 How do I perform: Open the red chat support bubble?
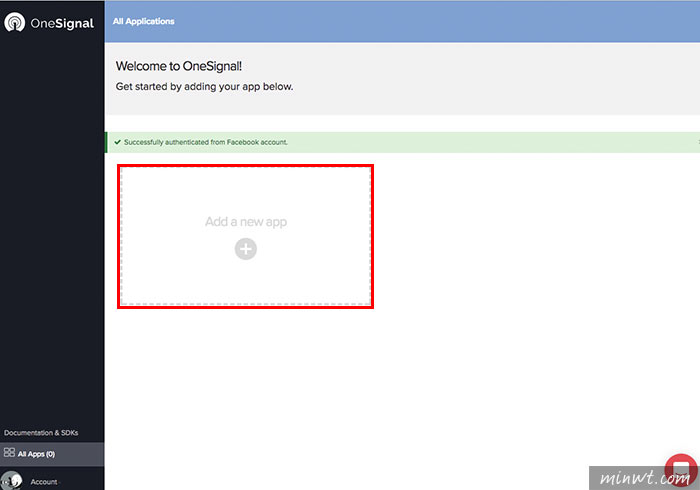[x=681, y=470]
